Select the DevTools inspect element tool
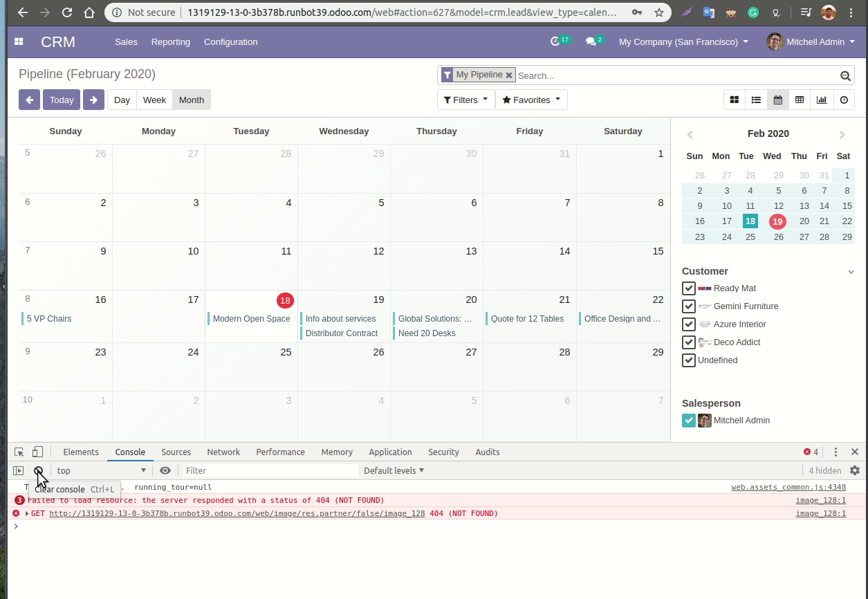 coord(17,451)
